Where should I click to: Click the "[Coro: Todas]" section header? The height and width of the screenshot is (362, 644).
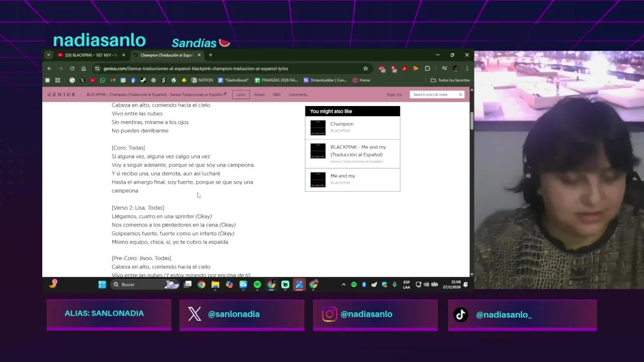[128, 148]
